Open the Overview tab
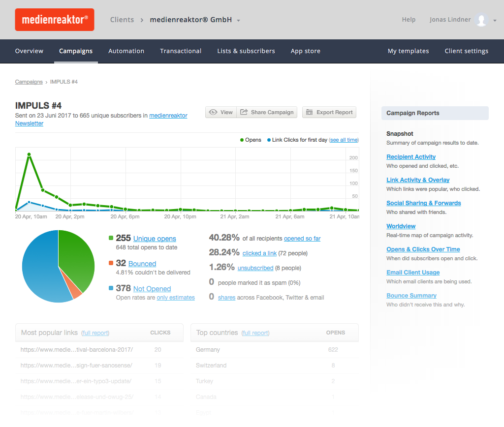 (x=29, y=51)
